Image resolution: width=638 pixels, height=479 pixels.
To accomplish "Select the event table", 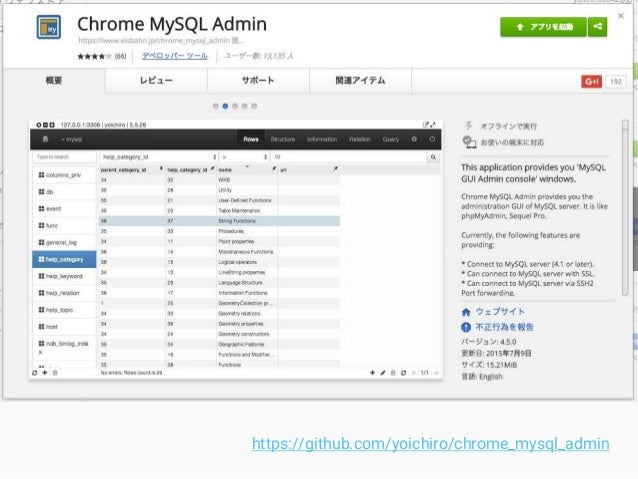I will (x=64, y=209).
